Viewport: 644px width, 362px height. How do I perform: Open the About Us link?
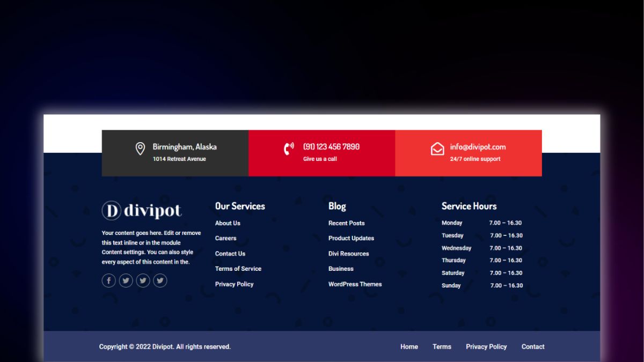pos(228,223)
